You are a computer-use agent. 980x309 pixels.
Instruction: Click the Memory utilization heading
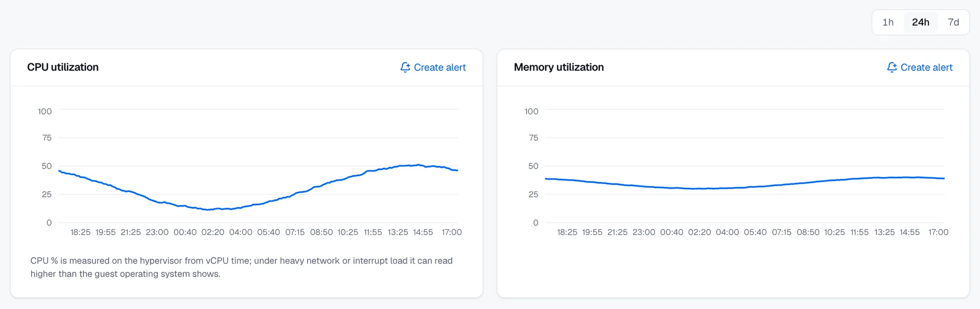click(558, 67)
